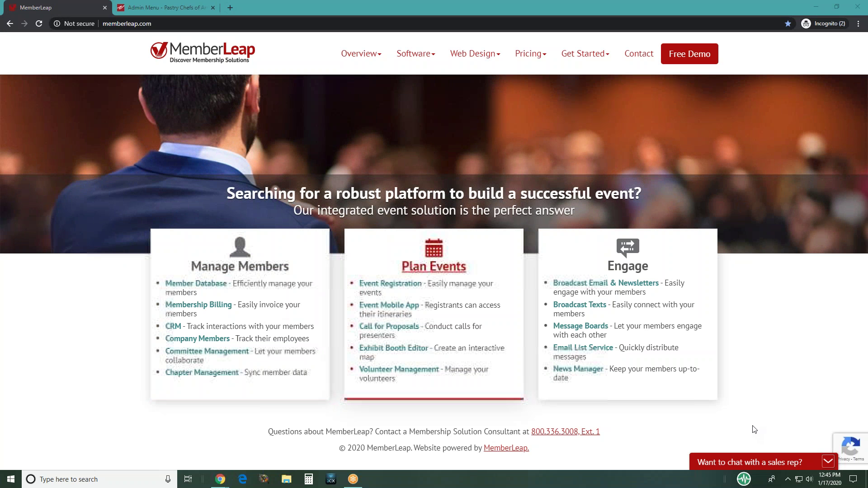
Task: Click the Task View taskbar icon
Action: [188, 479]
